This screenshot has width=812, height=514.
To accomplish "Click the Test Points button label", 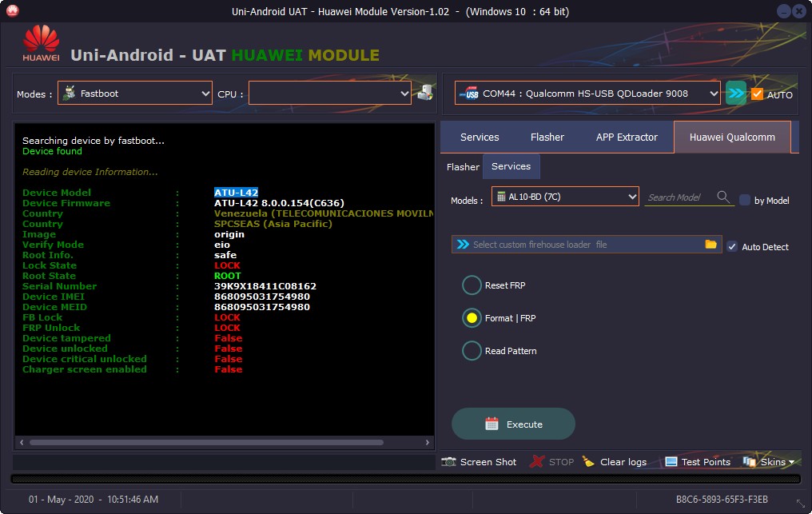I will (x=706, y=462).
